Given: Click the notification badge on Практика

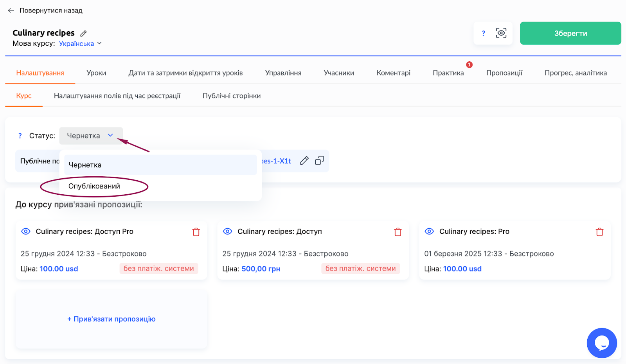Looking at the screenshot, I should tap(469, 65).
